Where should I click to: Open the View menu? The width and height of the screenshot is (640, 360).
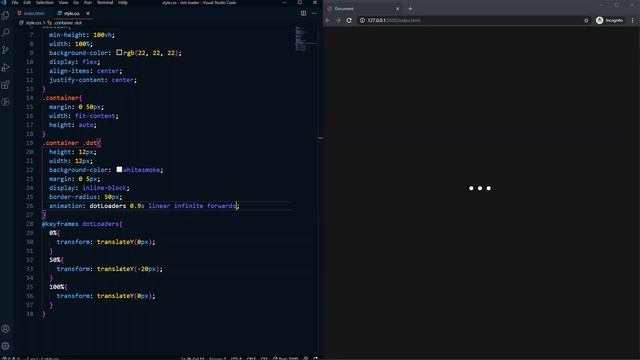pos(63,2)
